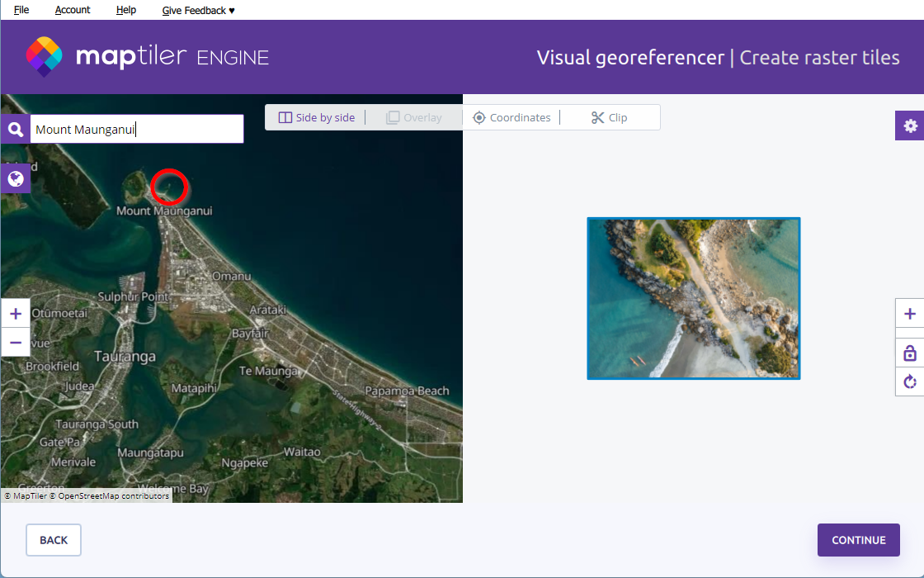Viewport: 924px width, 578px height.
Task: Zoom out on the left map
Action: click(16, 342)
